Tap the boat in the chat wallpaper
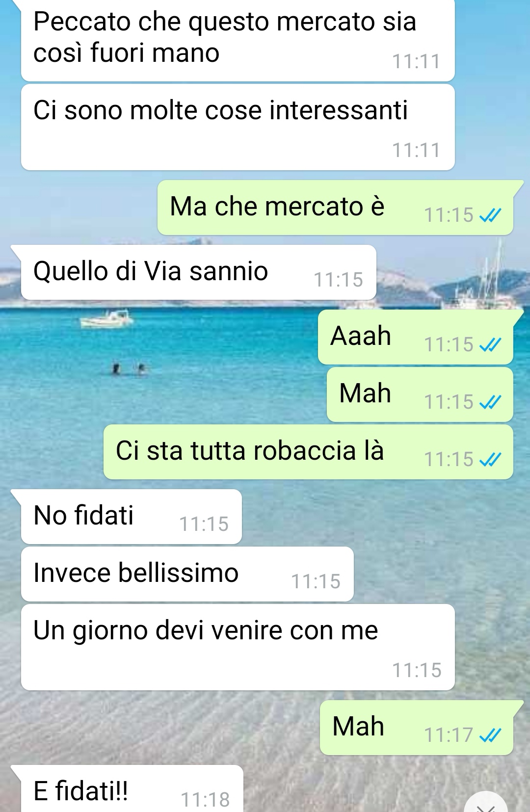530x812 pixels. click(106, 319)
